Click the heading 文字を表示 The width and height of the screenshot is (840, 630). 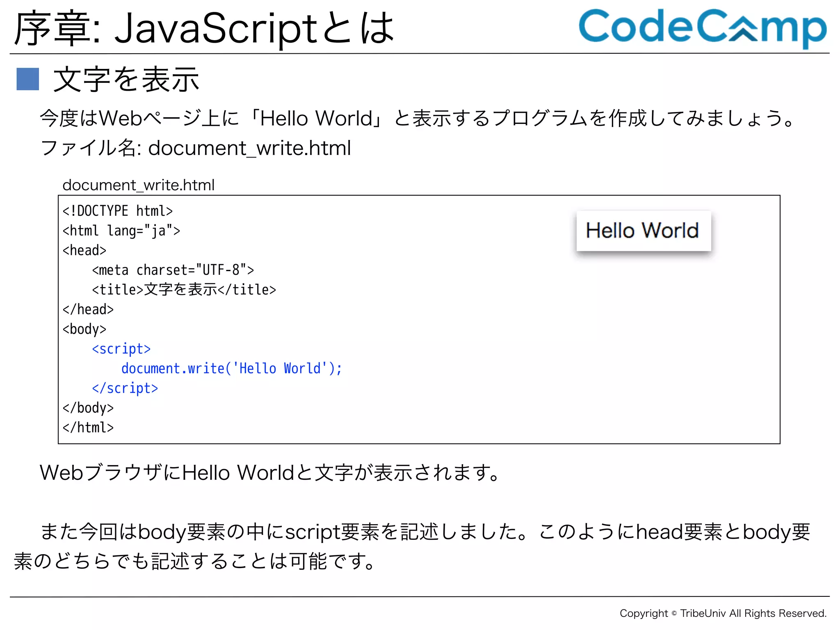point(126,79)
